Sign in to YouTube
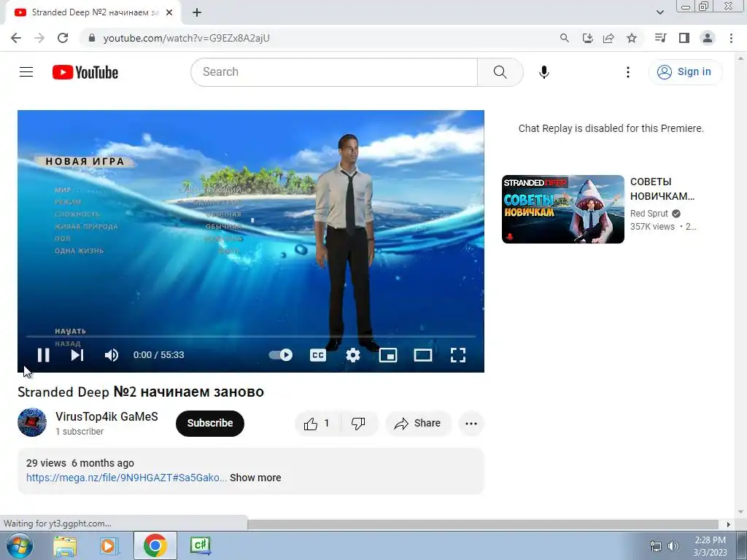This screenshot has width=747, height=560. [685, 72]
